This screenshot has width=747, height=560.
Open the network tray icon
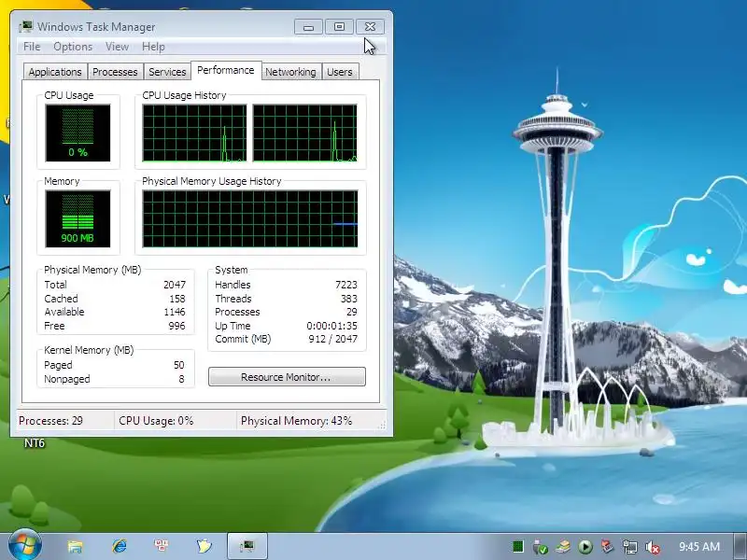[629, 547]
